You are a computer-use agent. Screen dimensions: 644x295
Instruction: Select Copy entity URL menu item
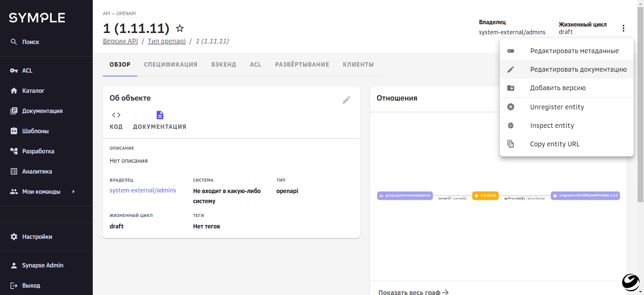pos(567,144)
